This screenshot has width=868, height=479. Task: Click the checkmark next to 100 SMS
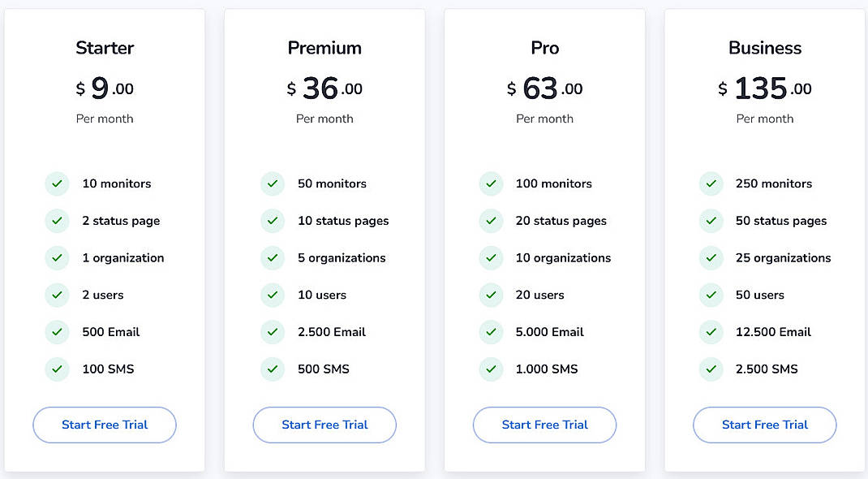pos(57,369)
